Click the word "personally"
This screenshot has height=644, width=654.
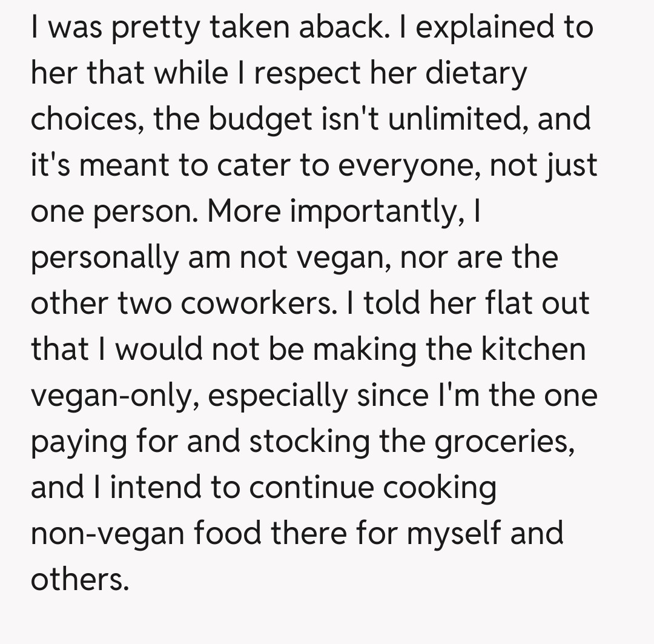pos(104,257)
